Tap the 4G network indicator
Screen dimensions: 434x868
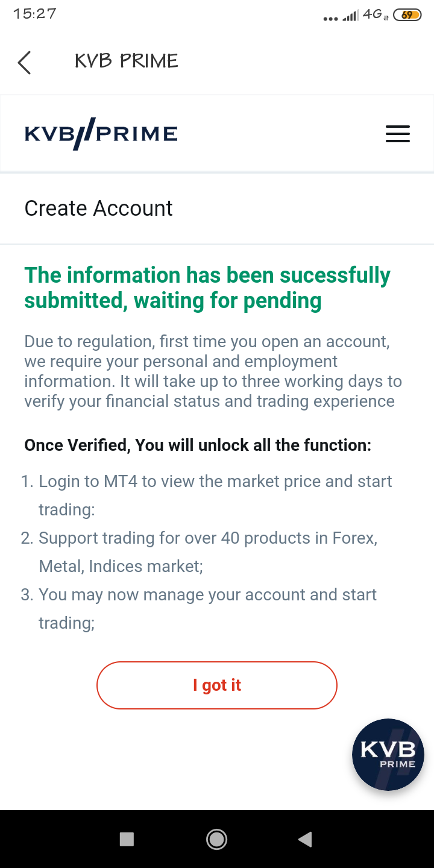(375, 14)
